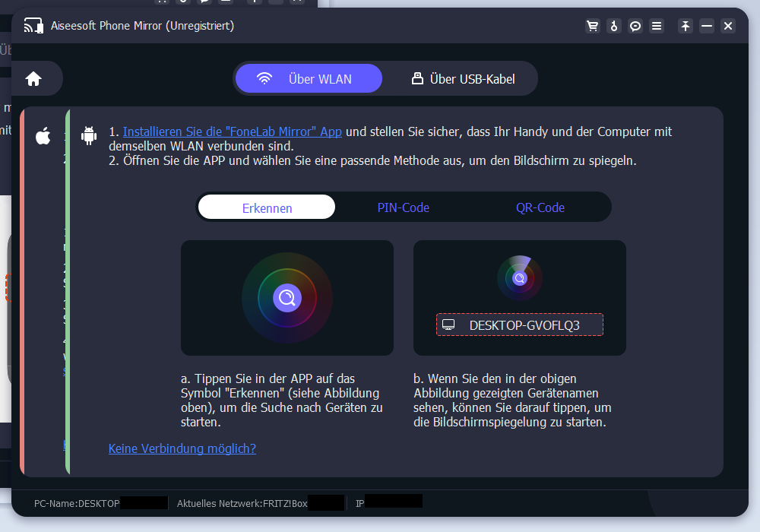
Task: Click the large colorful Erkennen search illustration
Action: [x=287, y=298]
